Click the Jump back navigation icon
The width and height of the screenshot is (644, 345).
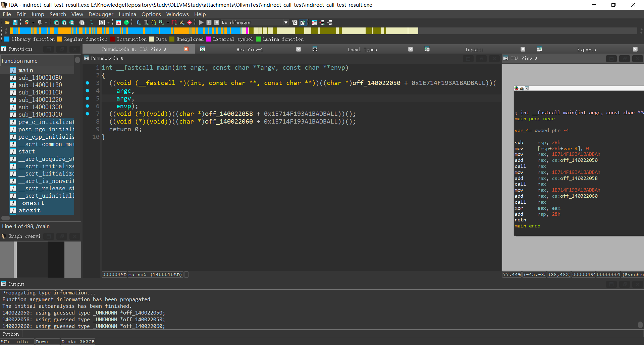(26, 22)
